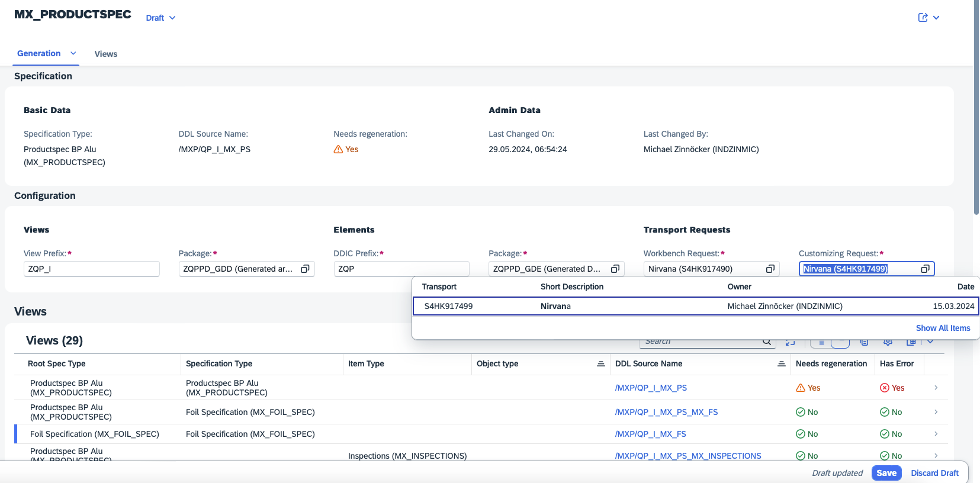980x483 pixels.
Task: Click the /MXP/QP_I_MX_PS DDL Source Name value
Action: pos(214,149)
